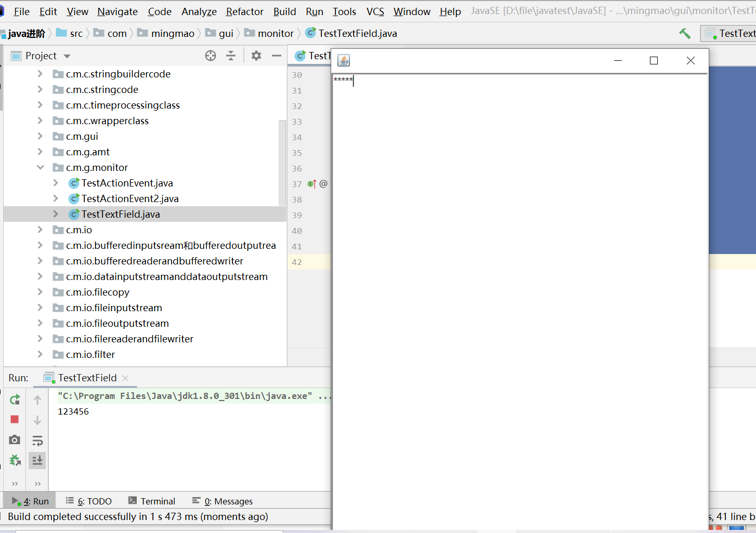Click the c.m.io package folder icon
The width and height of the screenshot is (756, 533).
(x=58, y=230)
